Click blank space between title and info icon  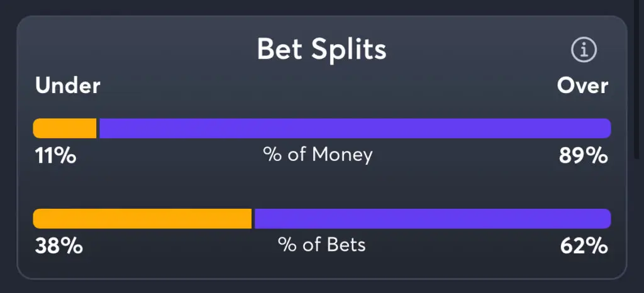478,50
